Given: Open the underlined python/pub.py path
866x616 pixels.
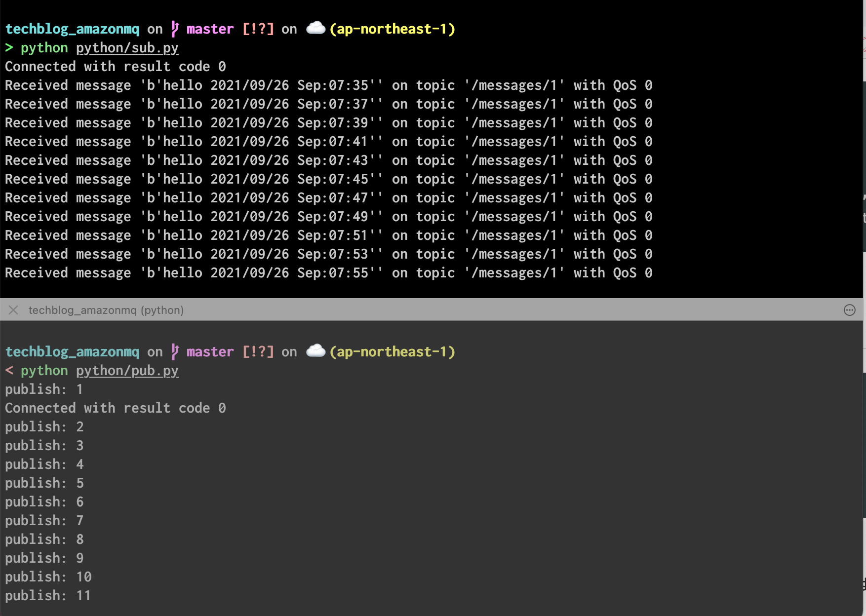Looking at the screenshot, I should [127, 371].
